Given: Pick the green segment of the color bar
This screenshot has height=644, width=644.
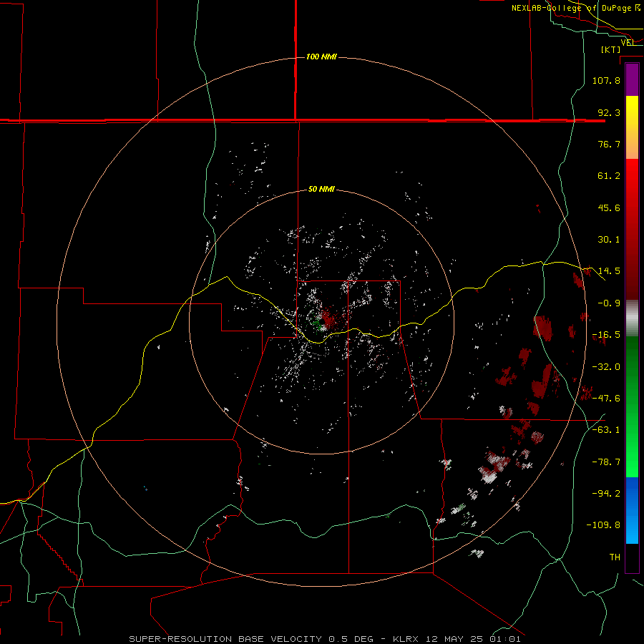Looking at the screenshot, I should click(x=632, y=406).
